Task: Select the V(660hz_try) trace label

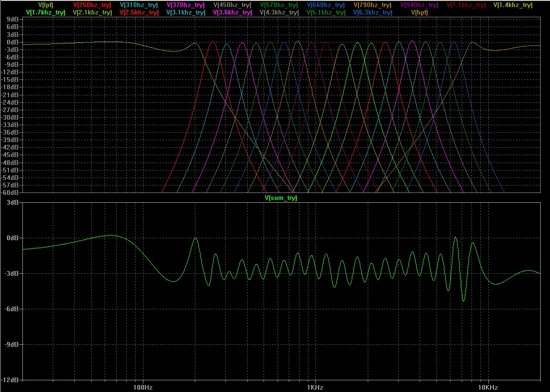Action: (326, 5)
